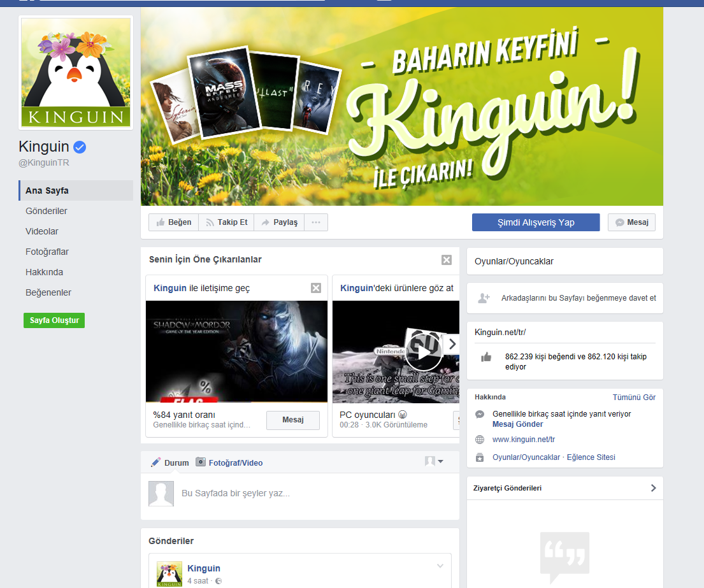Click the emoji in PC oyuncuları title
Viewport: 704px width, 588px height.
[x=402, y=415]
